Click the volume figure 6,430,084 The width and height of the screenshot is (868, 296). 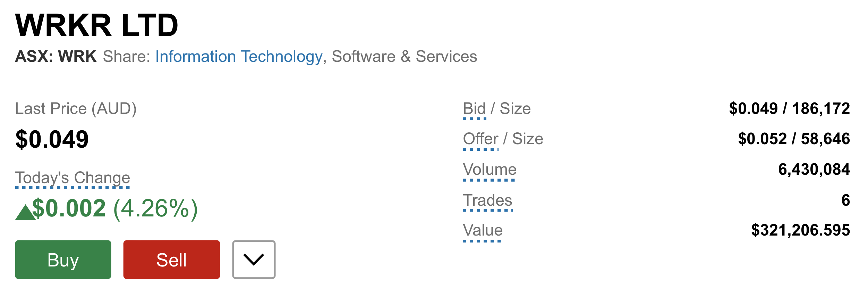(814, 170)
